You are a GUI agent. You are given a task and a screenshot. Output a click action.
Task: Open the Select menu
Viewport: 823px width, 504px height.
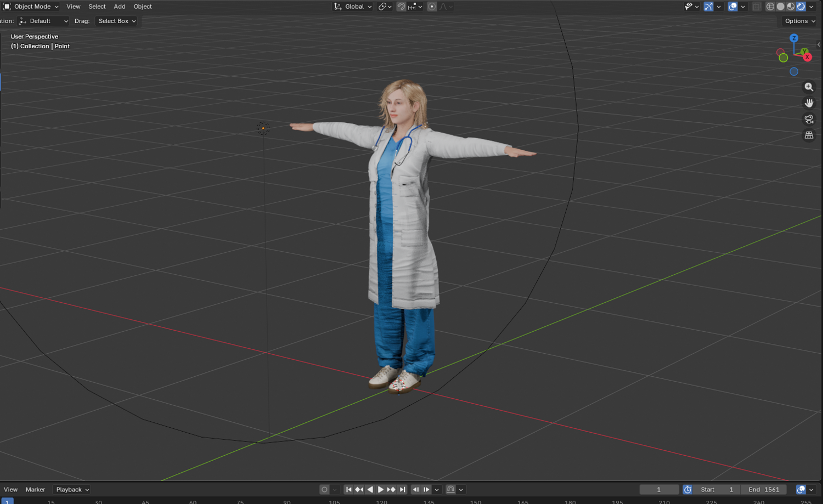pos(97,7)
